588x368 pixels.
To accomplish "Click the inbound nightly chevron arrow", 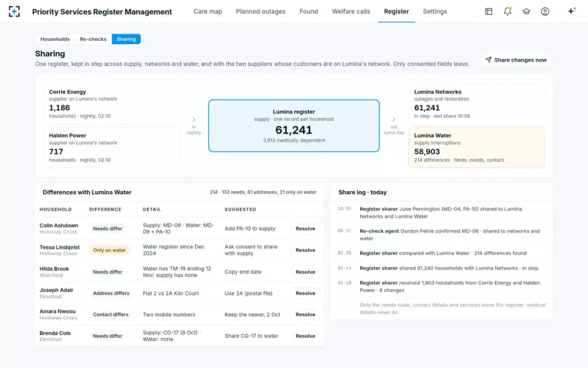I will pos(194,119).
